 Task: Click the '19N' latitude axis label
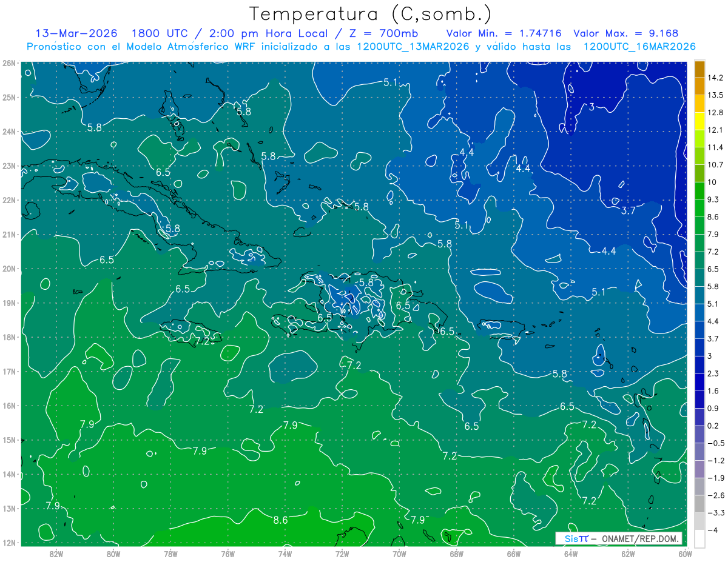tap(9, 303)
